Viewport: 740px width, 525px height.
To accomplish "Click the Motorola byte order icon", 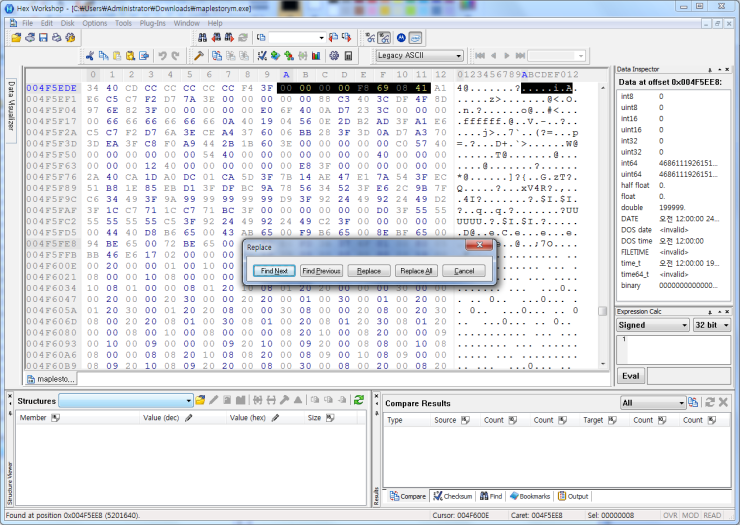I will pos(401,38).
